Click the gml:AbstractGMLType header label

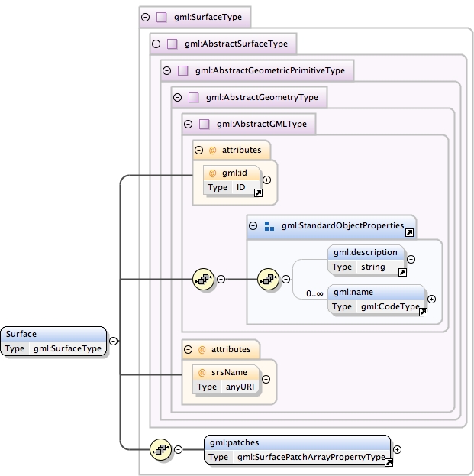point(261,124)
